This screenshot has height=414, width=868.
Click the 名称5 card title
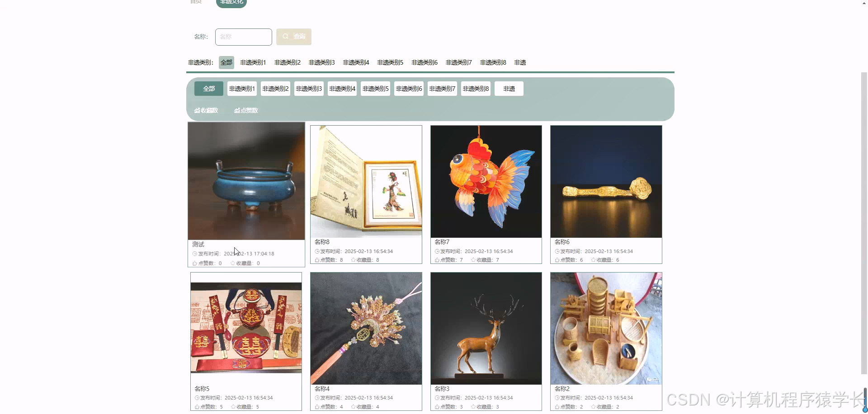pyautogui.click(x=202, y=389)
